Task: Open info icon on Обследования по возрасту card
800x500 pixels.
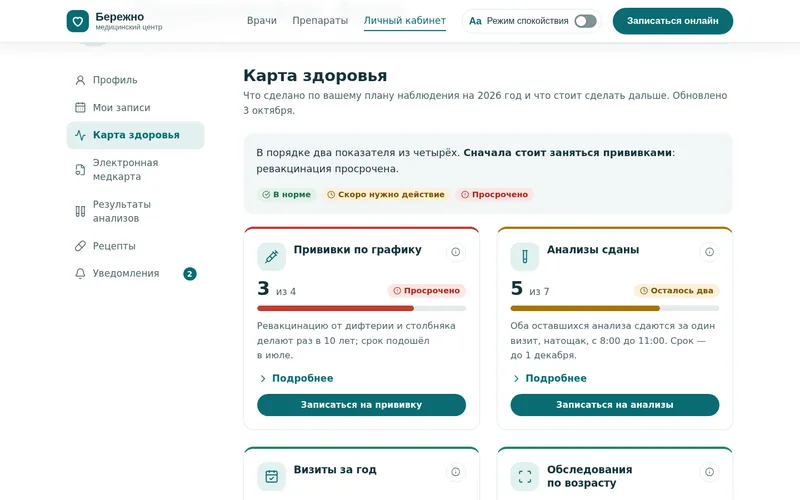Action: pos(709,472)
